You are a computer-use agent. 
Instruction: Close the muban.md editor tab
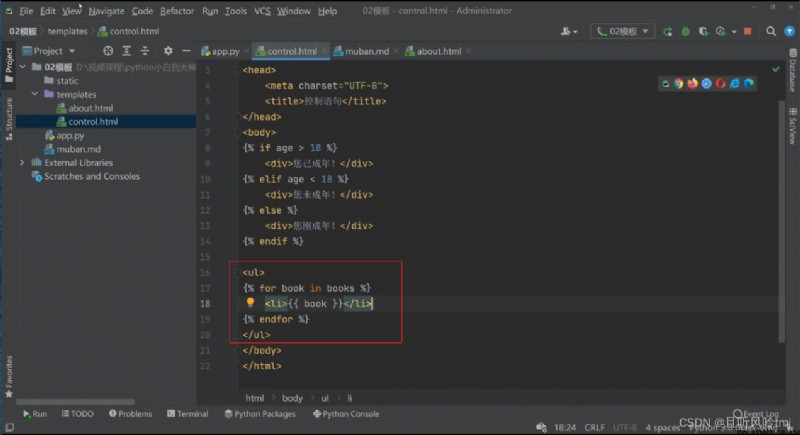396,51
